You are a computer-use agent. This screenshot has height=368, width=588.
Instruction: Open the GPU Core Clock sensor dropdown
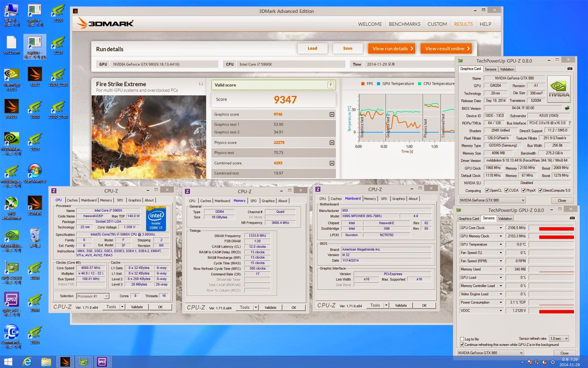coord(501,228)
